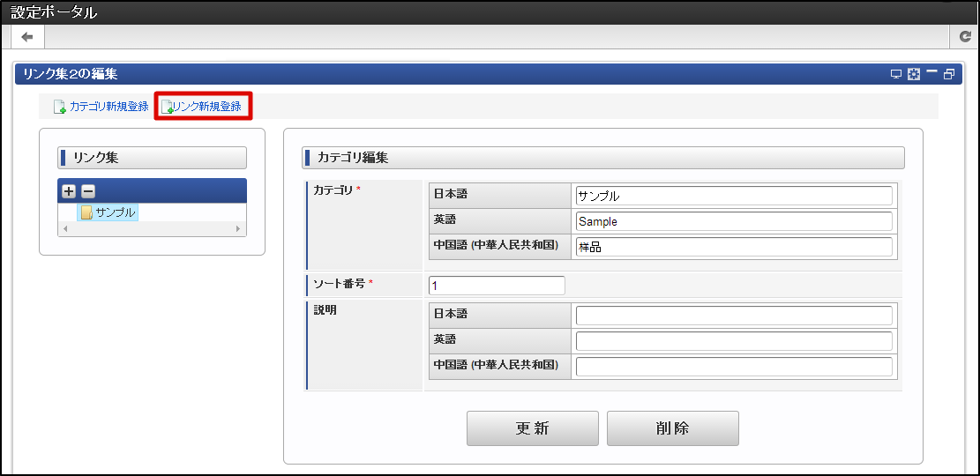Click the 更新 button
The height and width of the screenshot is (476, 980).
[533, 428]
